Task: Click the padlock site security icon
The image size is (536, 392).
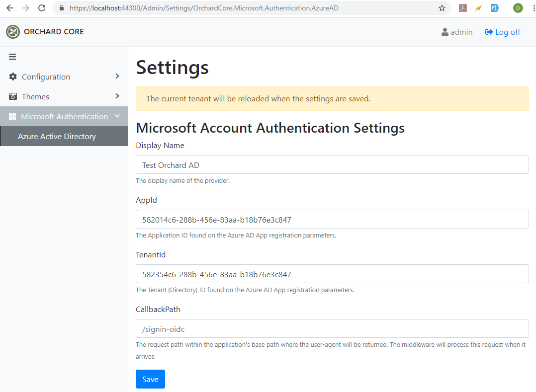Action: point(62,8)
